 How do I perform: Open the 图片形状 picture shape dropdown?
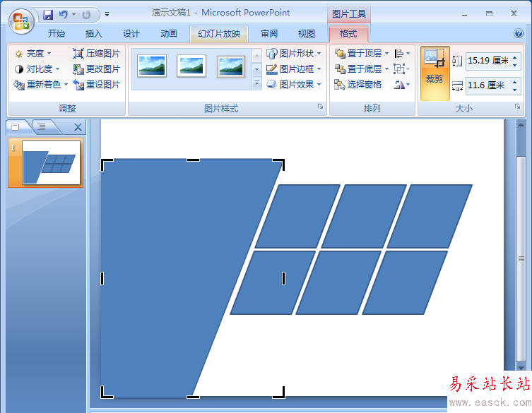coord(293,54)
